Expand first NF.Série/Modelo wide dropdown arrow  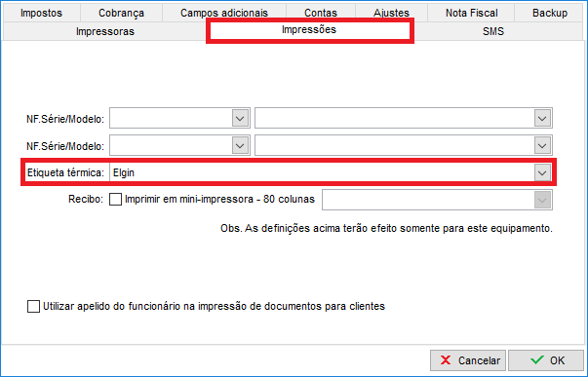point(542,119)
